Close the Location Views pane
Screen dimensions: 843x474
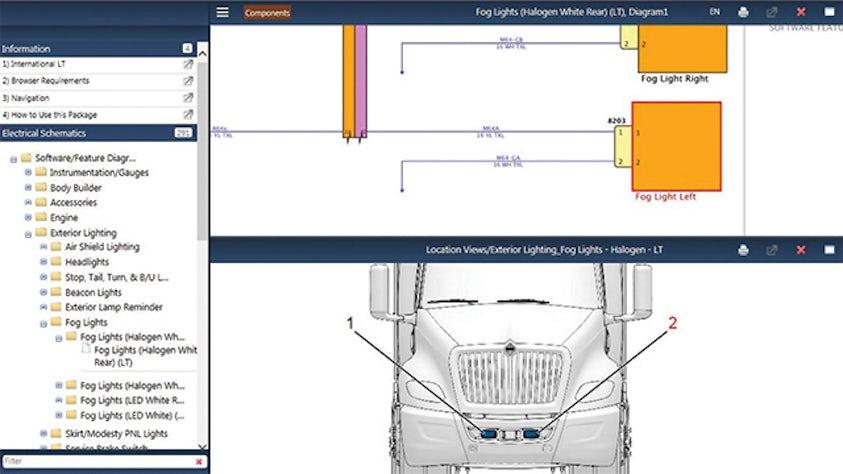pyautogui.click(x=801, y=250)
